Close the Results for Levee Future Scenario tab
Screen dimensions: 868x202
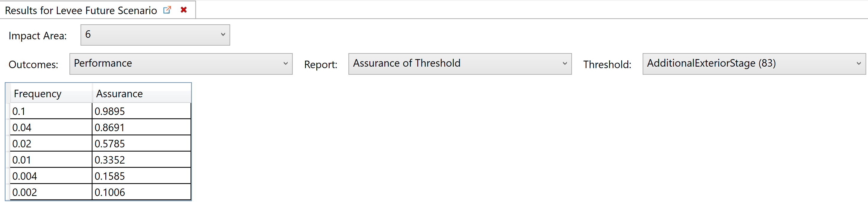tap(184, 10)
